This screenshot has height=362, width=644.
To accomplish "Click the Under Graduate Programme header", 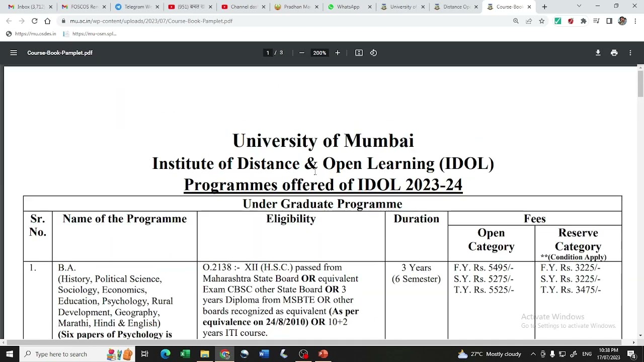I will click(x=323, y=204).
